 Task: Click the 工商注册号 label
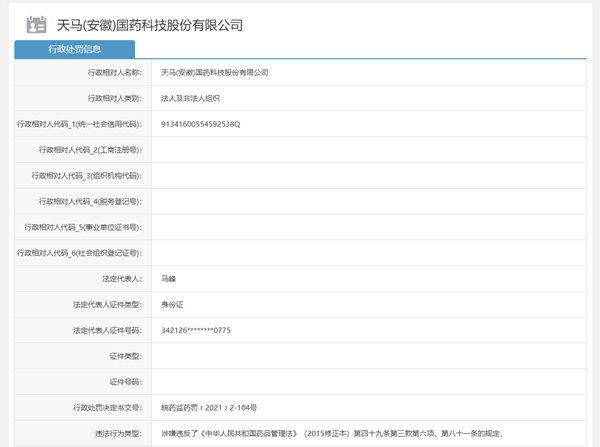coord(90,150)
